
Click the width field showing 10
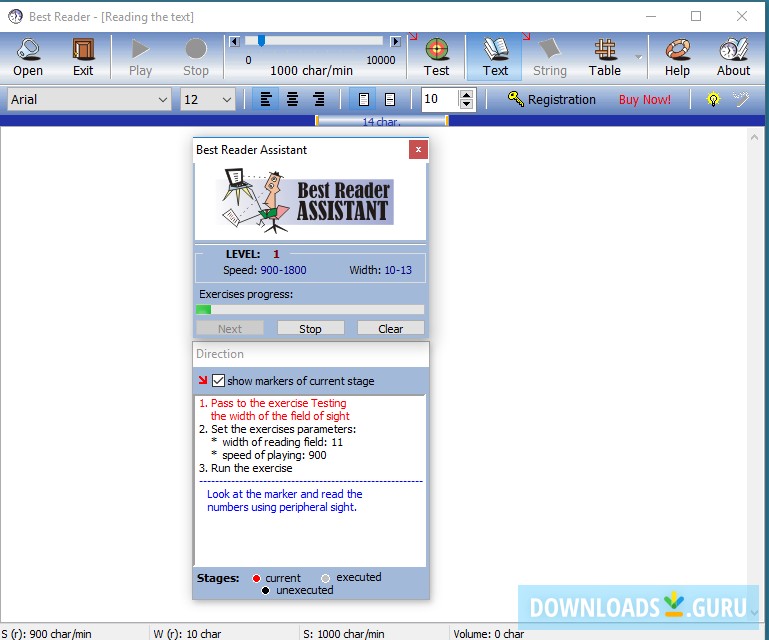pyautogui.click(x=440, y=100)
